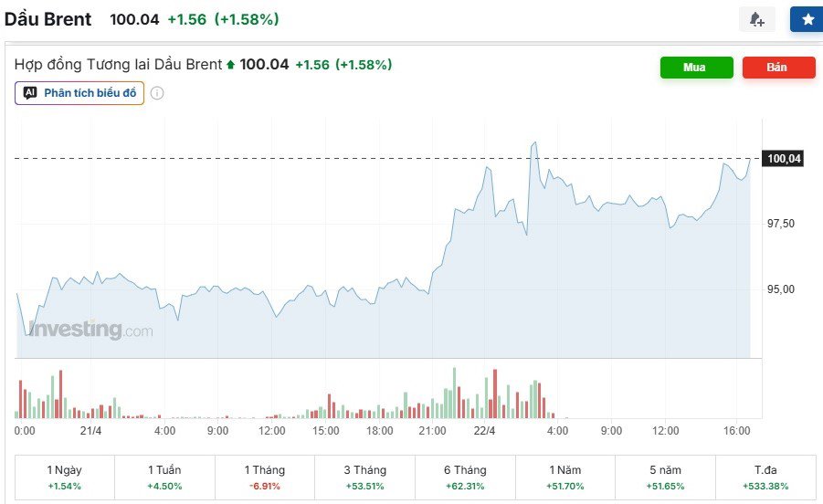
Task: Click the 22/4 date marker on the time axis
Action: pyautogui.click(x=484, y=430)
